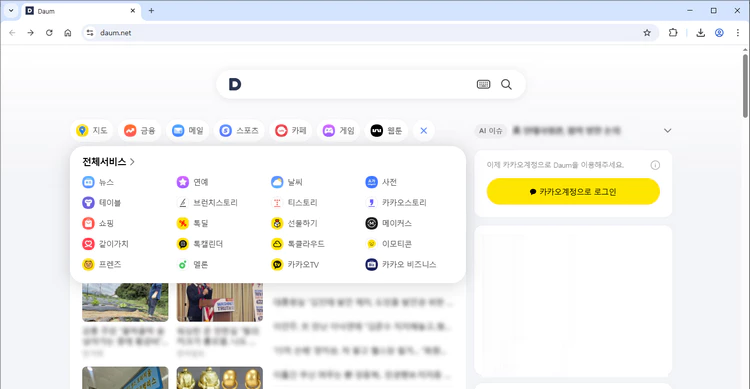750x389 pixels.
Task: Open the virtual keyboard icon in search bar
Action: point(484,85)
